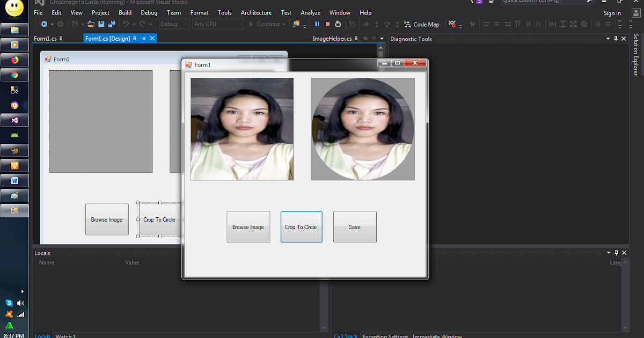Open the Debug menu
The width and height of the screenshot is (644, 338).
pos(149,13)
